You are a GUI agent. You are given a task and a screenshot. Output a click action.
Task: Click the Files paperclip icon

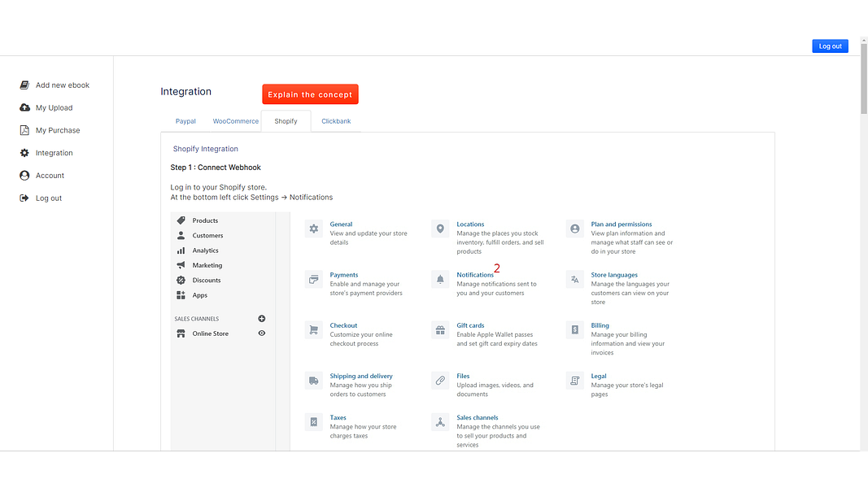point(440,381)
